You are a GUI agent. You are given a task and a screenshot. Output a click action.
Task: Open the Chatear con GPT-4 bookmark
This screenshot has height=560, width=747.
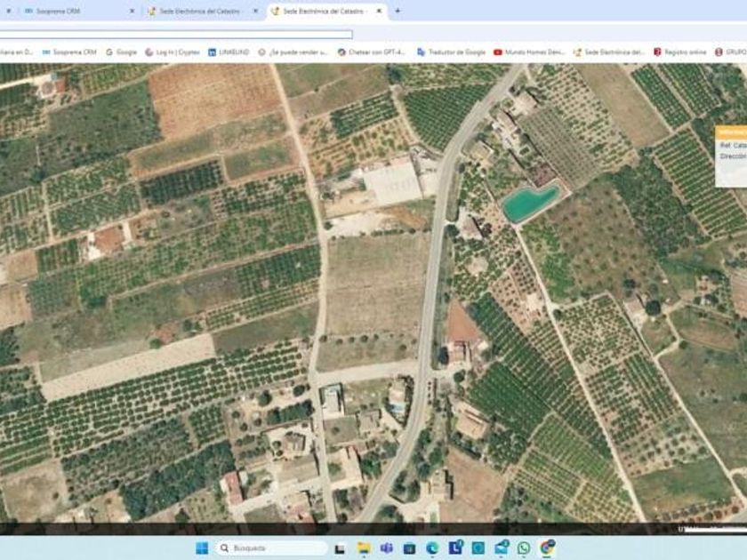371,52
